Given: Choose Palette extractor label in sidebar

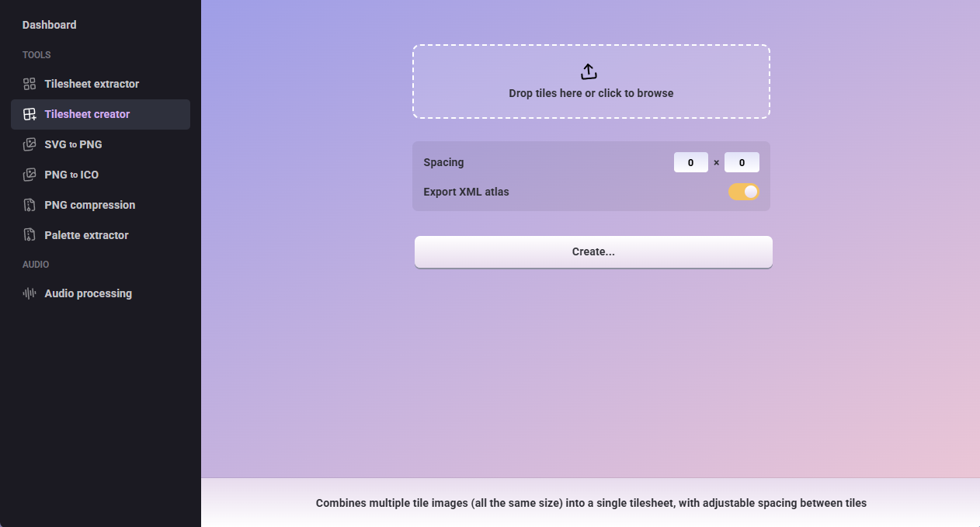Looking at the screenshot, I should click(x=86, y=235).
